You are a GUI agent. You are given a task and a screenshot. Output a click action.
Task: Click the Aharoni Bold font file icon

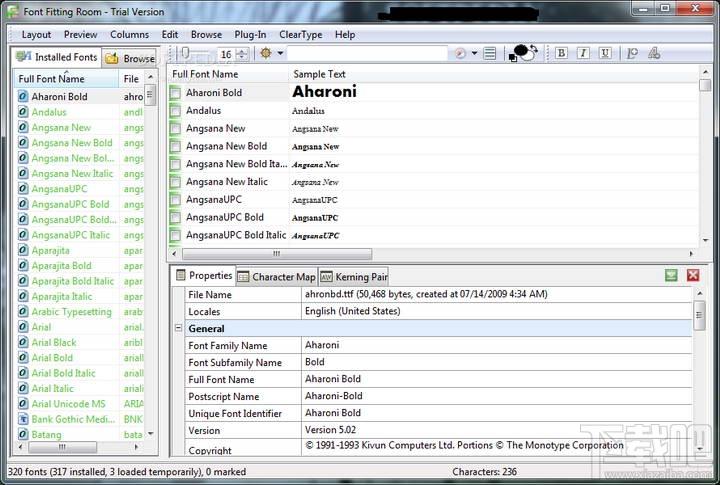23,96
